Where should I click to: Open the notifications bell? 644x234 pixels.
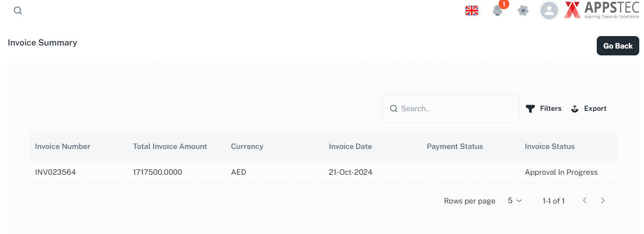coord(497,11)
